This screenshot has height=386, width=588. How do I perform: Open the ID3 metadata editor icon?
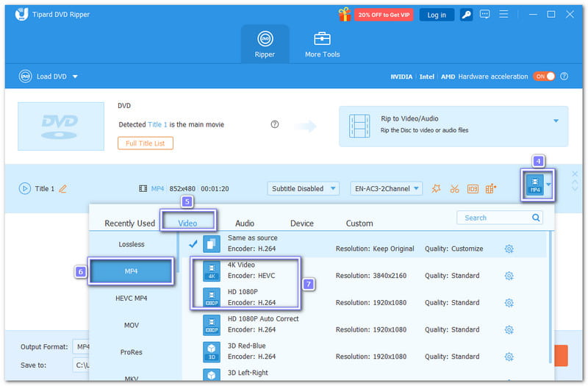(473, 189)
